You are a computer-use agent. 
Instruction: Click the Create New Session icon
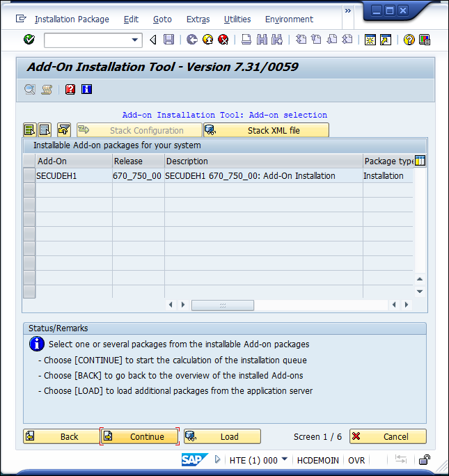tap(370, 40)
